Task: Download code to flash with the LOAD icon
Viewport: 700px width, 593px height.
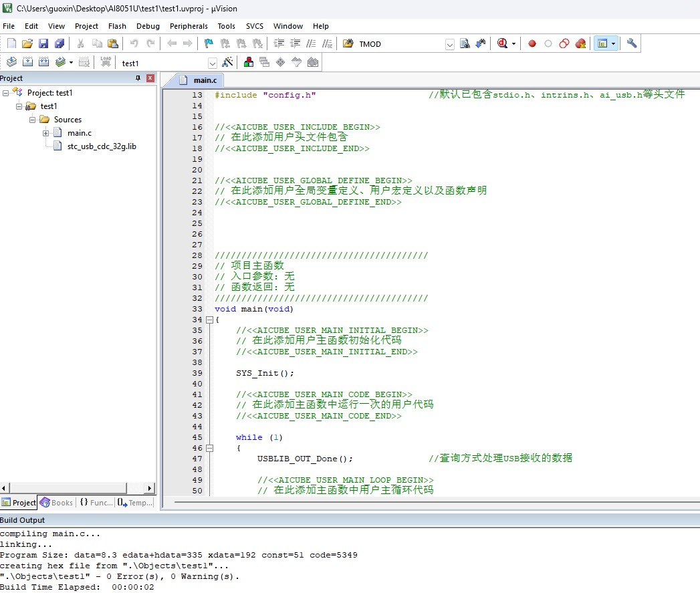Action: point(106,62)
